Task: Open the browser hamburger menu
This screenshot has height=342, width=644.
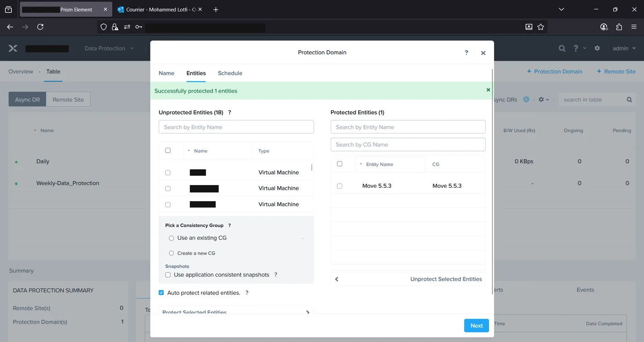Action: click(x=634, y=27)
